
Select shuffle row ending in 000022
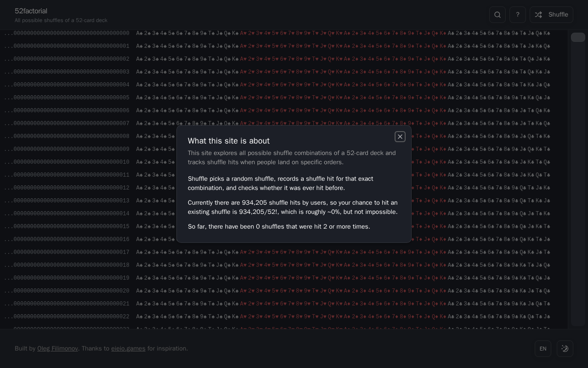284,316
